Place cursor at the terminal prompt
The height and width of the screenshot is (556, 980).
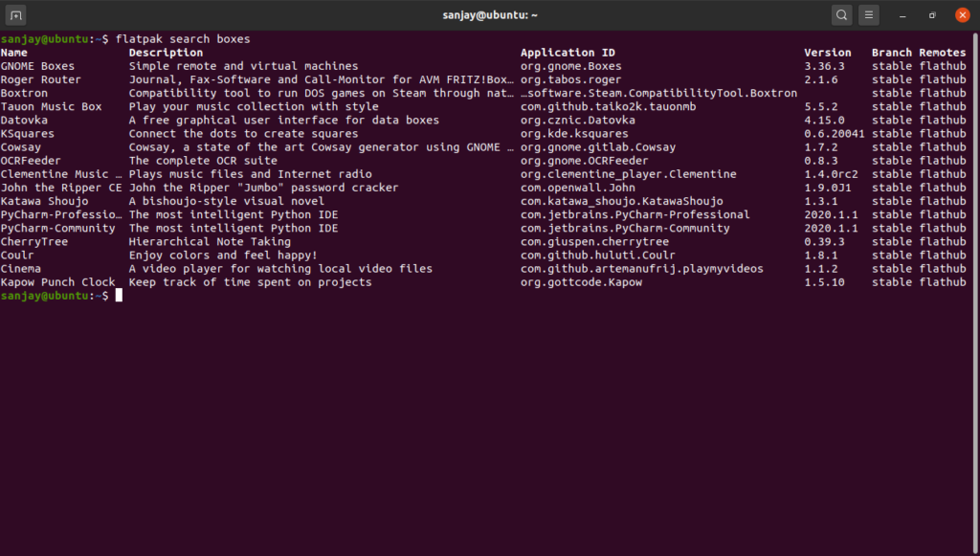point(118,296)
